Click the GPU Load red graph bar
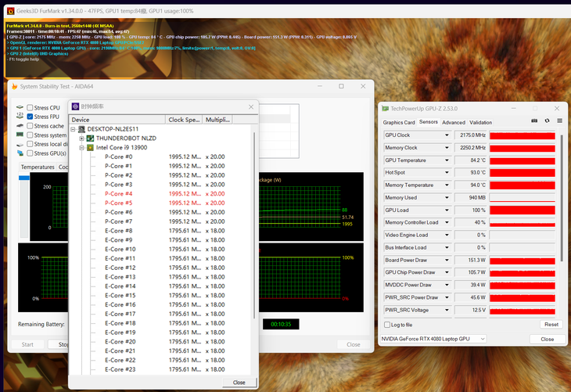Screen dimensions: 571x392 pos(523,210)
